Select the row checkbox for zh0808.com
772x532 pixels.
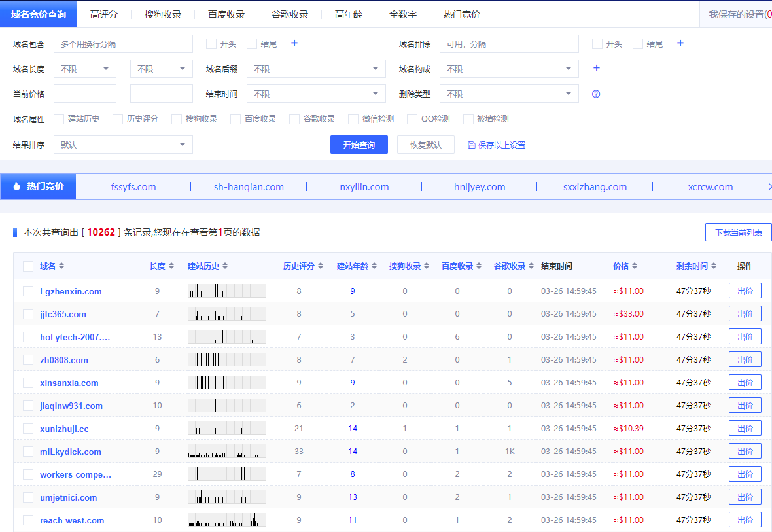point(28,360)
